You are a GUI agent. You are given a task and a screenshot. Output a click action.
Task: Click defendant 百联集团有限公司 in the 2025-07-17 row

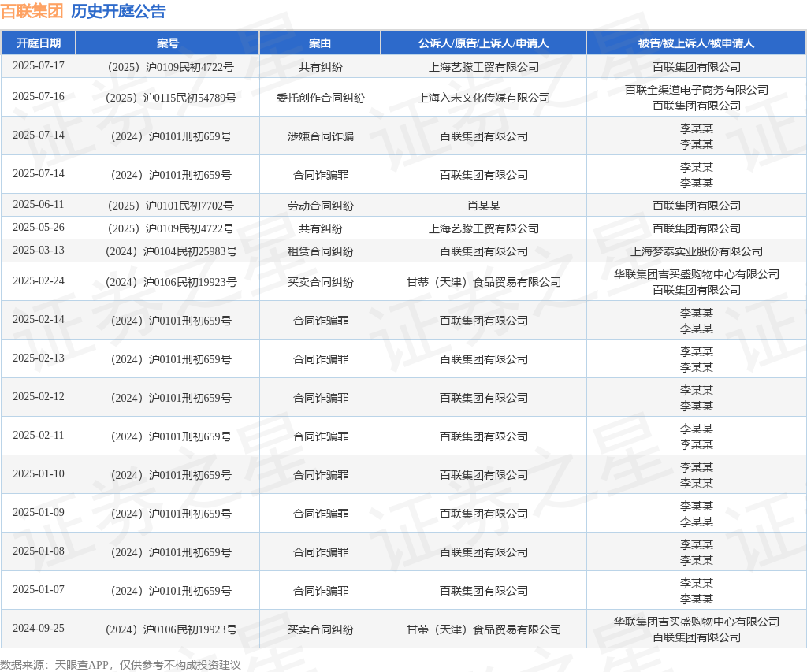coord(696,67)
